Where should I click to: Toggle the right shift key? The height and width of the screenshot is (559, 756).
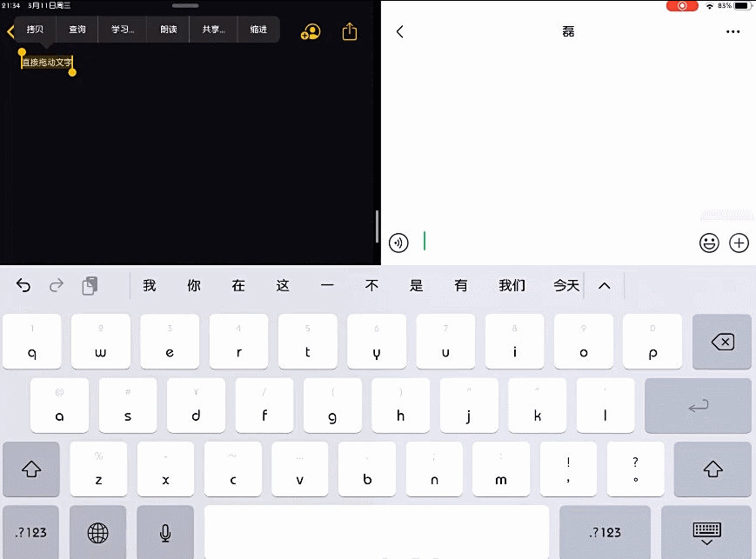[713, 469]
